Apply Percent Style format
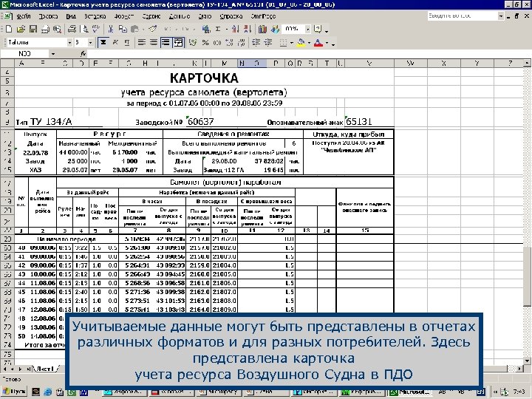Screen dimensions: 532x399 click(205, 43)
